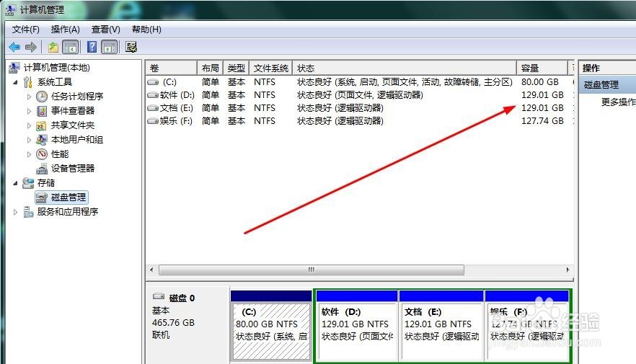This screenshot has width=636, height=364.
Task: Select the 任务计划程序 tree item label
Action: point(77,97)
